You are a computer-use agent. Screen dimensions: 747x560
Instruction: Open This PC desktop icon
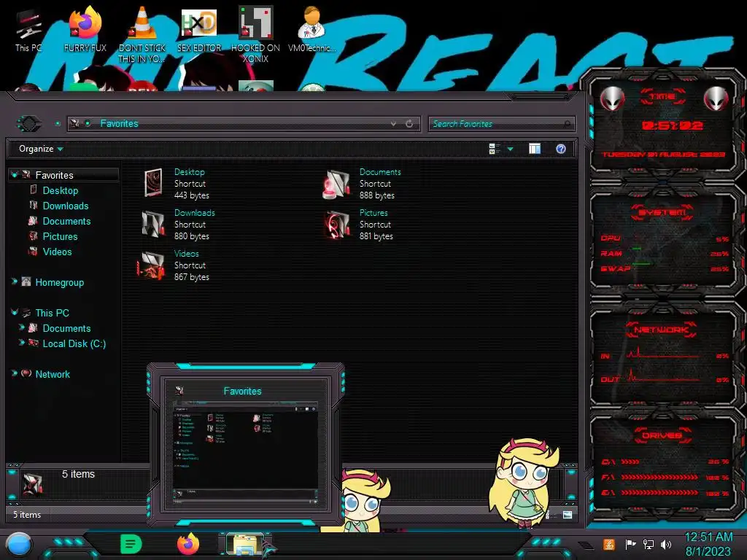[x=28, y=31]
